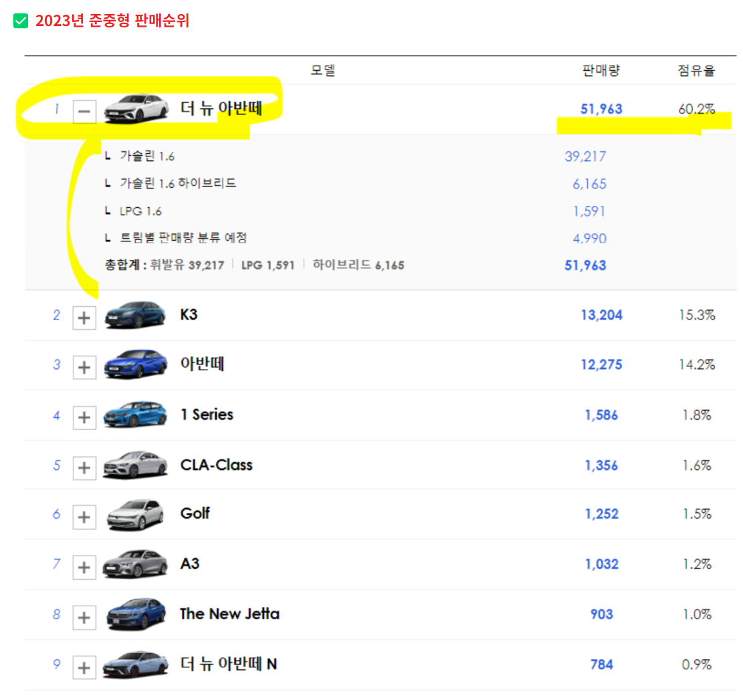The height and width of the screenshot is (700, 743).
Task: Click the 1 Series model name
Action: (207, 415)
